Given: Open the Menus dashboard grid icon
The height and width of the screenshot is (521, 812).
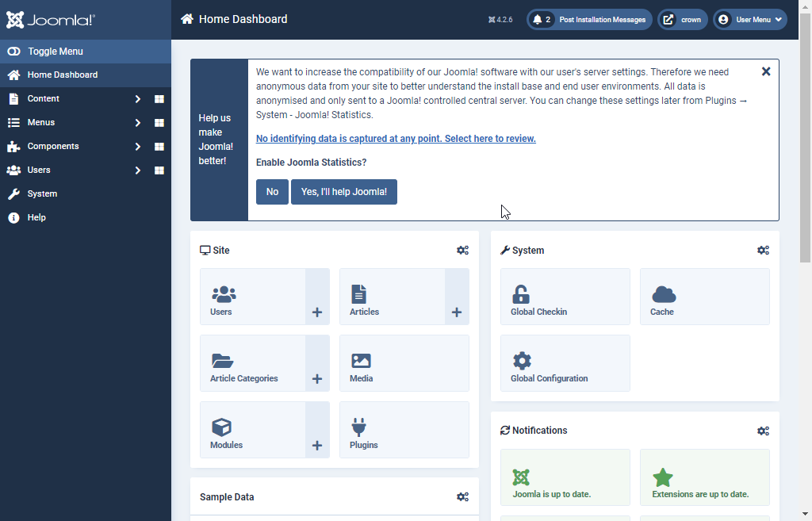Looking at the screenshot, I should coord(159,123).
